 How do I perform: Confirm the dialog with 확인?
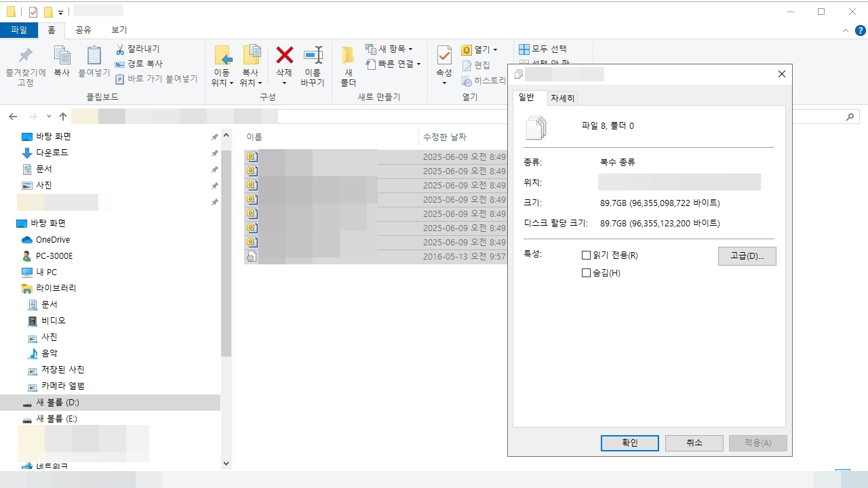click(630, 443)
